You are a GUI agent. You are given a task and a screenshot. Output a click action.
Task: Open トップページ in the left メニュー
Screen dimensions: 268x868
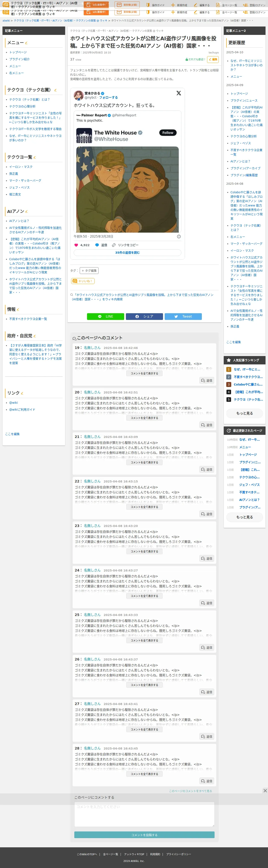point(18,52)
